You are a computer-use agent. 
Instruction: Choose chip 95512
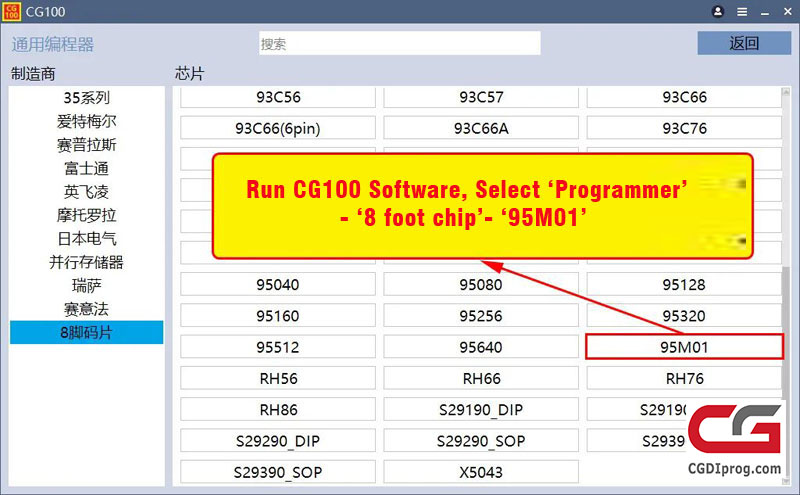(278, 347)
